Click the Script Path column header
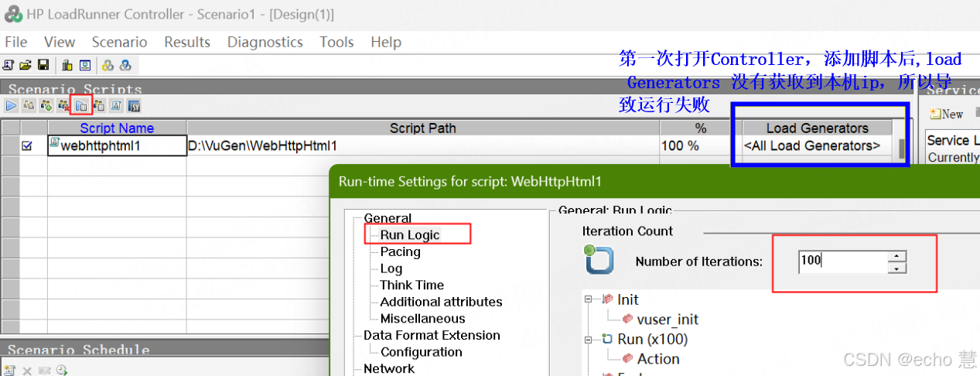The height and width of the screenshot is (376, 980). [422, 128]
